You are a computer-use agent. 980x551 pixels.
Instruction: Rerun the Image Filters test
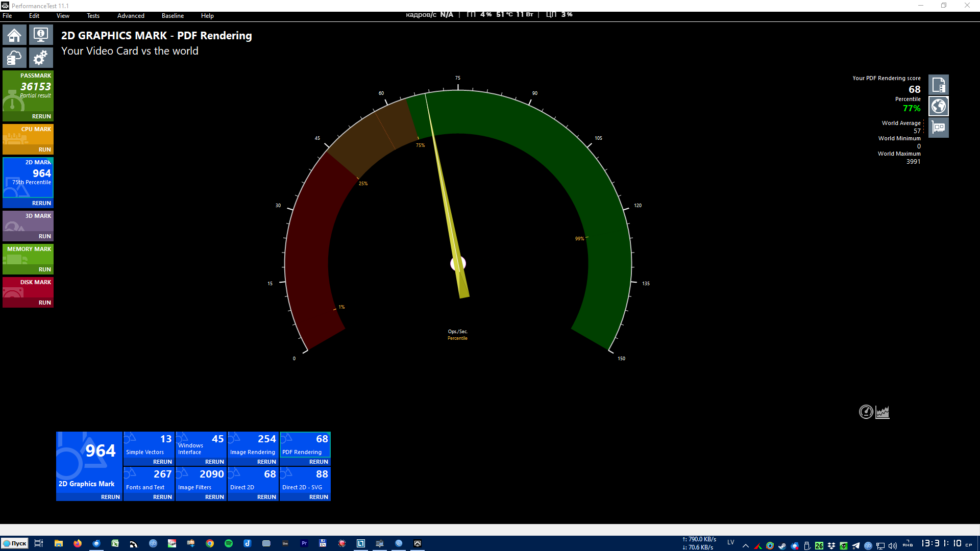pos(214,497)
